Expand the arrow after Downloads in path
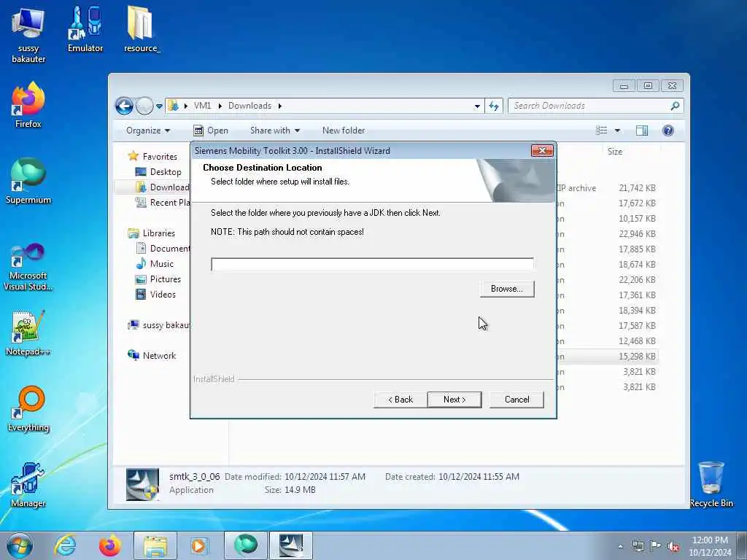 pyautogui.click(x=280, y=106)
